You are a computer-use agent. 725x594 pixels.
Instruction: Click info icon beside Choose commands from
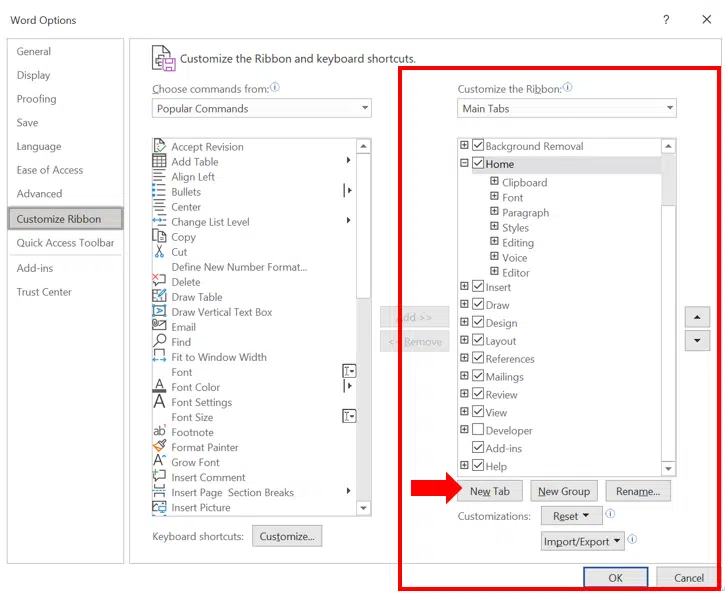coord(275,87)
